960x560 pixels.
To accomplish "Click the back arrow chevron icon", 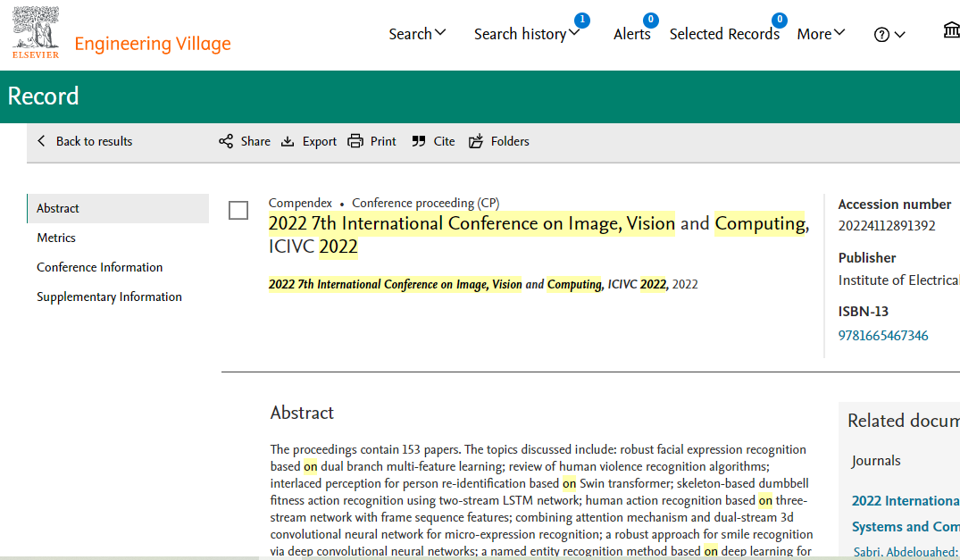I will pyautogui.click(x=41, y=141).
